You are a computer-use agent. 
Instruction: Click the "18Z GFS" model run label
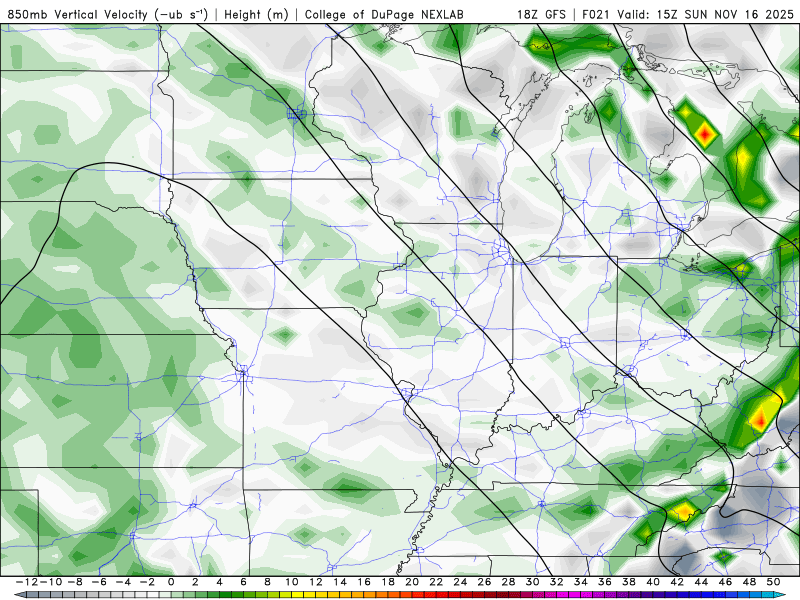pos(541,15)
